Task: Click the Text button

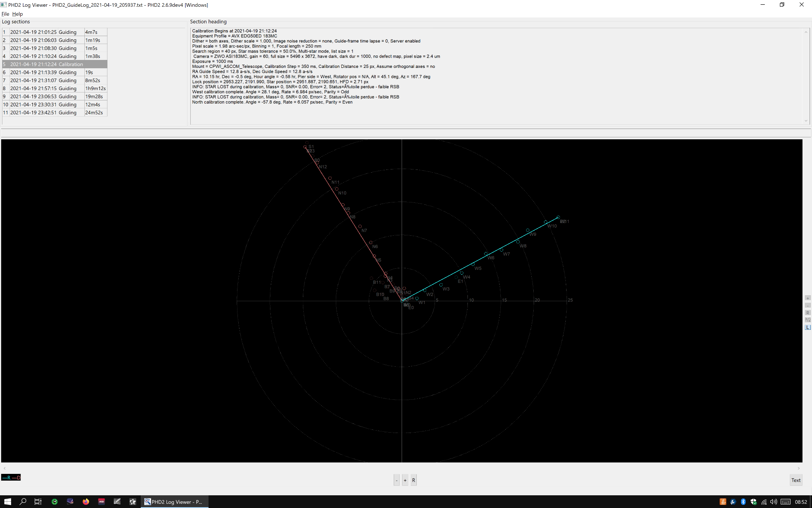Action: (x=796, y=480)
